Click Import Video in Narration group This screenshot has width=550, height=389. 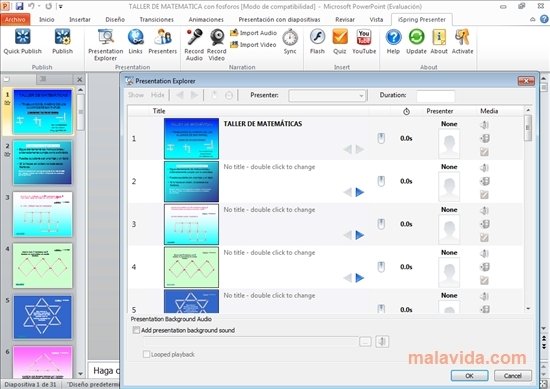[253, 45]
